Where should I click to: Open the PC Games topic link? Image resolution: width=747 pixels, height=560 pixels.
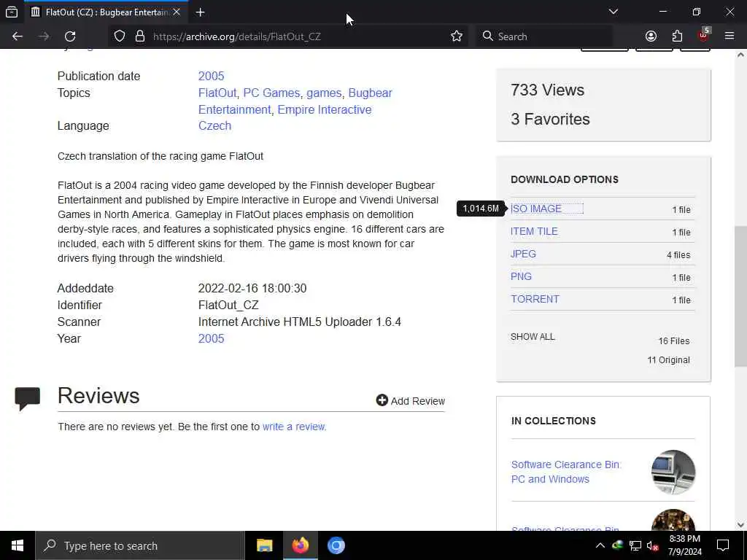[x=271, y=93]
